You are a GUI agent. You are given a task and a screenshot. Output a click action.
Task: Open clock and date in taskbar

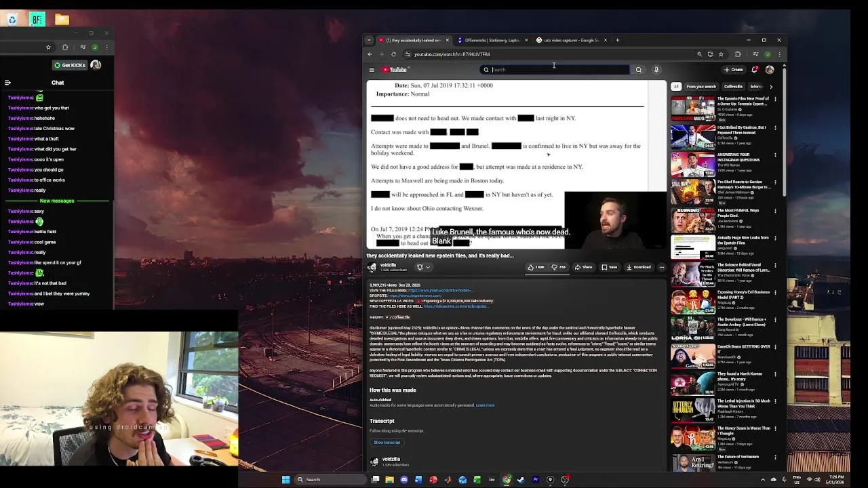pos(835,480)
